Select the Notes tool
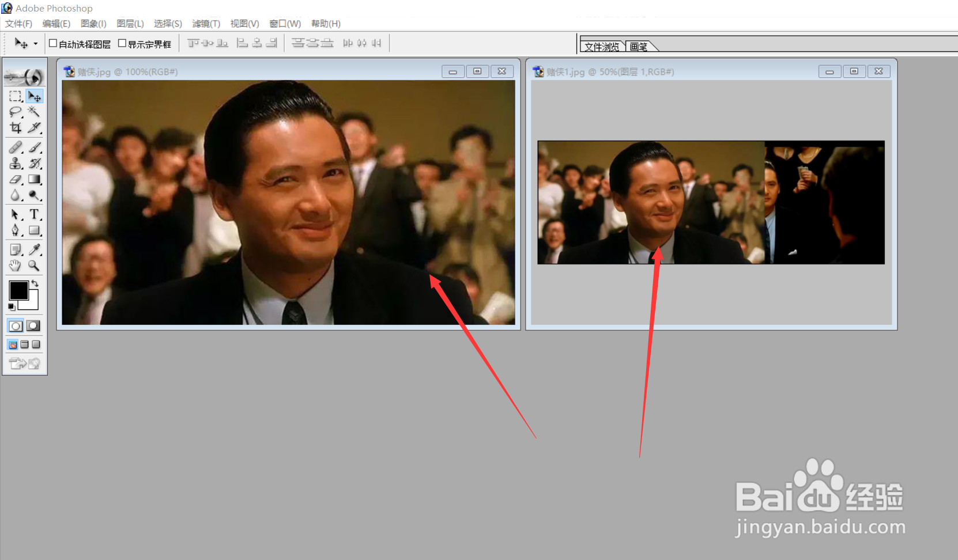The image size is (958, 560). 16,249
